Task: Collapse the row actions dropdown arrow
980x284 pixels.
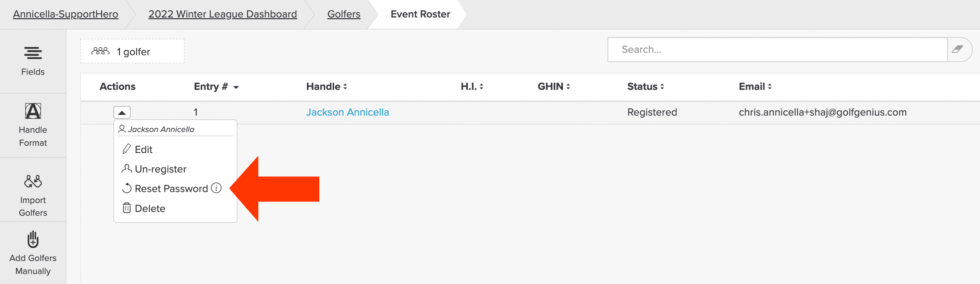Action: 122,112
